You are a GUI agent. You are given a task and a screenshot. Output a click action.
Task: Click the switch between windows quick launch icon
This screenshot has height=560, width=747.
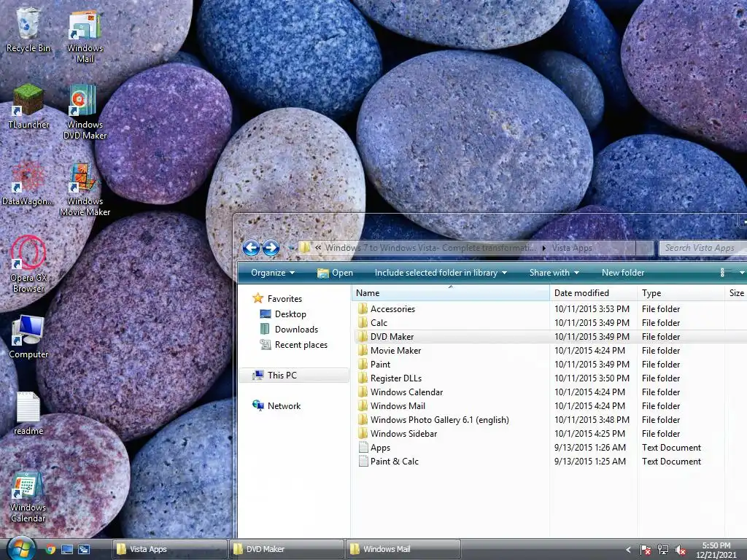point(84,550)
